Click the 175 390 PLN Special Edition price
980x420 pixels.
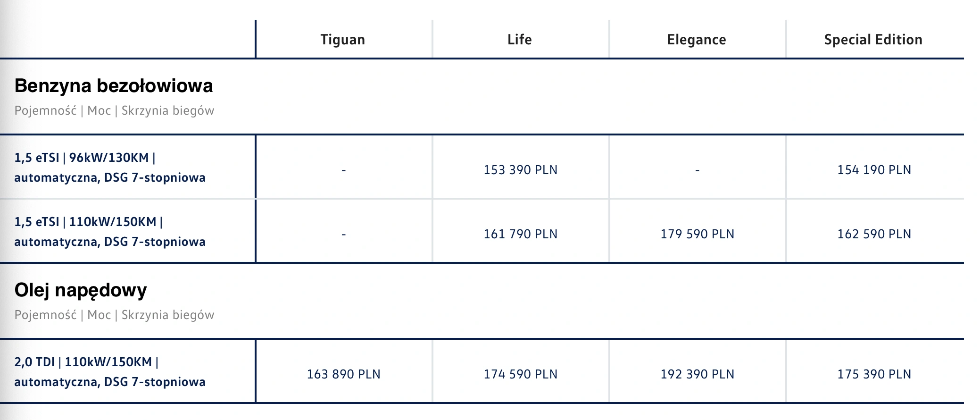pyautogui.click(x=874, y=374)
